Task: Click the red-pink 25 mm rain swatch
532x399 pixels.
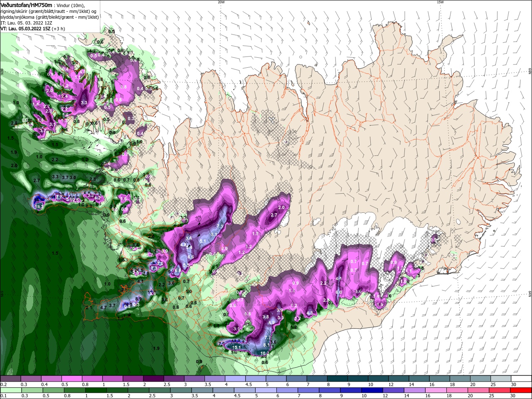Action: 500,390
